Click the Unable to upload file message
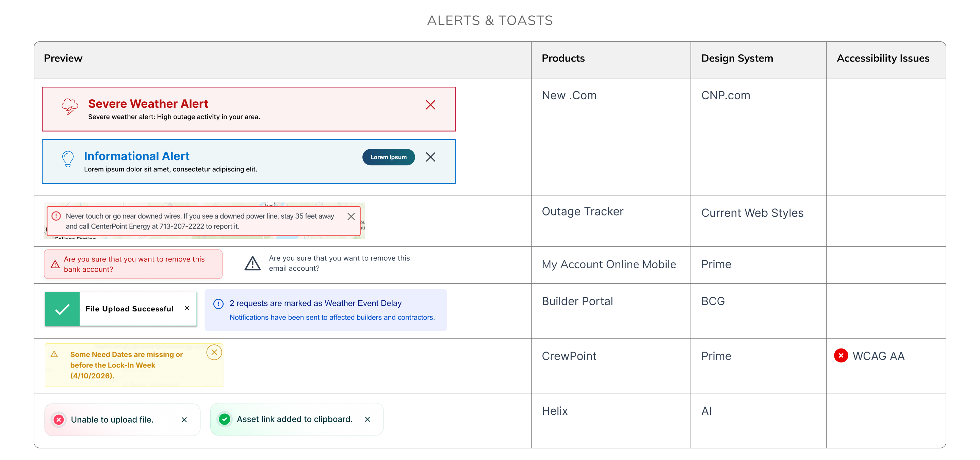The height and width of the screenshot is (460, 980). [112, 420]
